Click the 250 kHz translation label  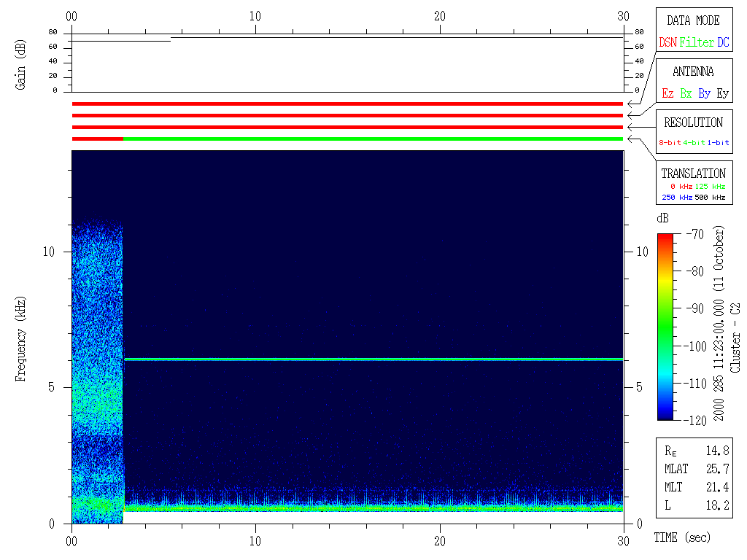[x=676, y=198]
